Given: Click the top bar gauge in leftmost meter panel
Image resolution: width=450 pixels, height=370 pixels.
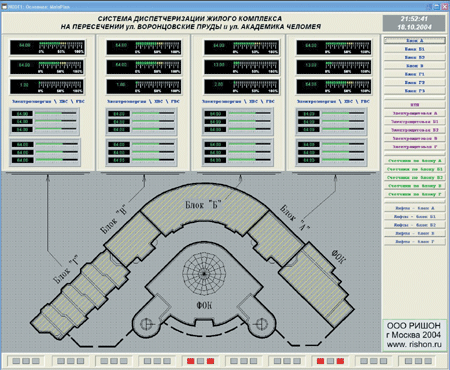Looking at the screenshot, I should pyautogui.click(x=47, y=47).
